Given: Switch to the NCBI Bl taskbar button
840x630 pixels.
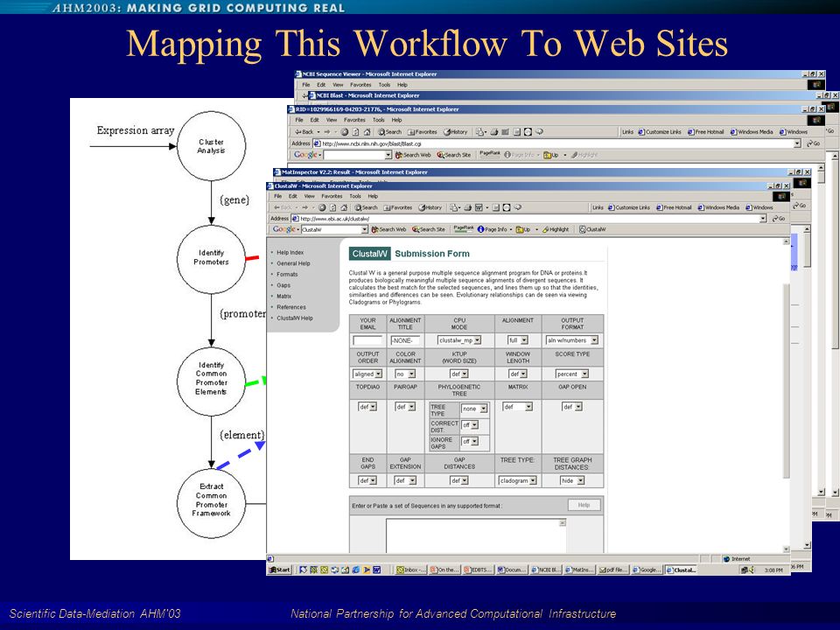Looking at the screenshot, I should pos(546,570).
